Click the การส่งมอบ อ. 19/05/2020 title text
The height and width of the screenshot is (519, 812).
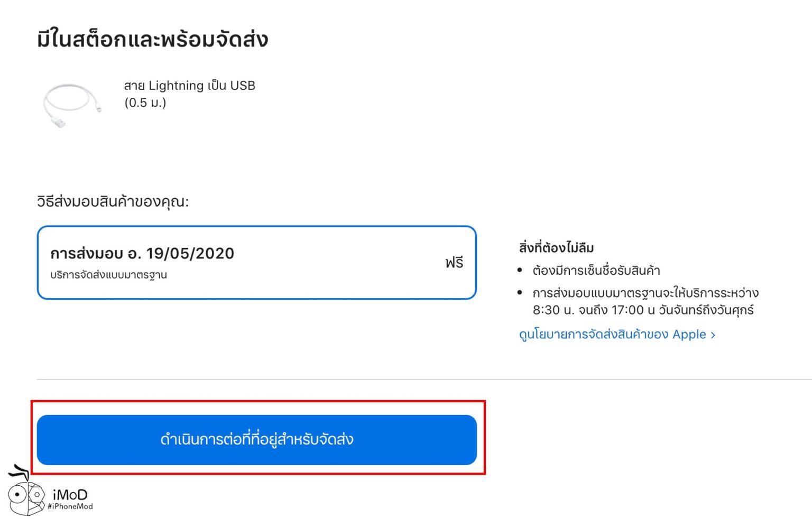click(142, 254)
